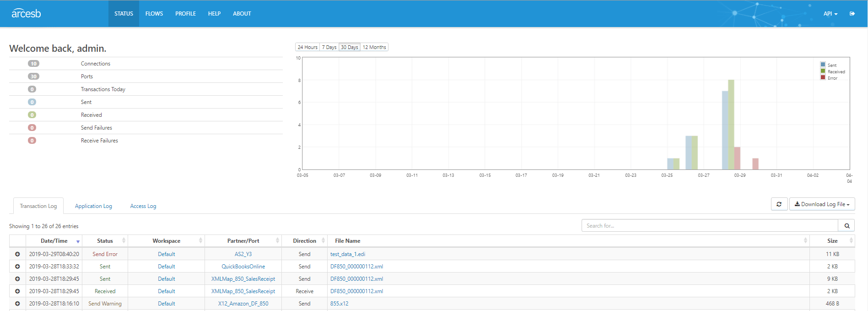868x311 pixels.
Task: Select the 24 Hours chart range
Action: tap(307, 47)
